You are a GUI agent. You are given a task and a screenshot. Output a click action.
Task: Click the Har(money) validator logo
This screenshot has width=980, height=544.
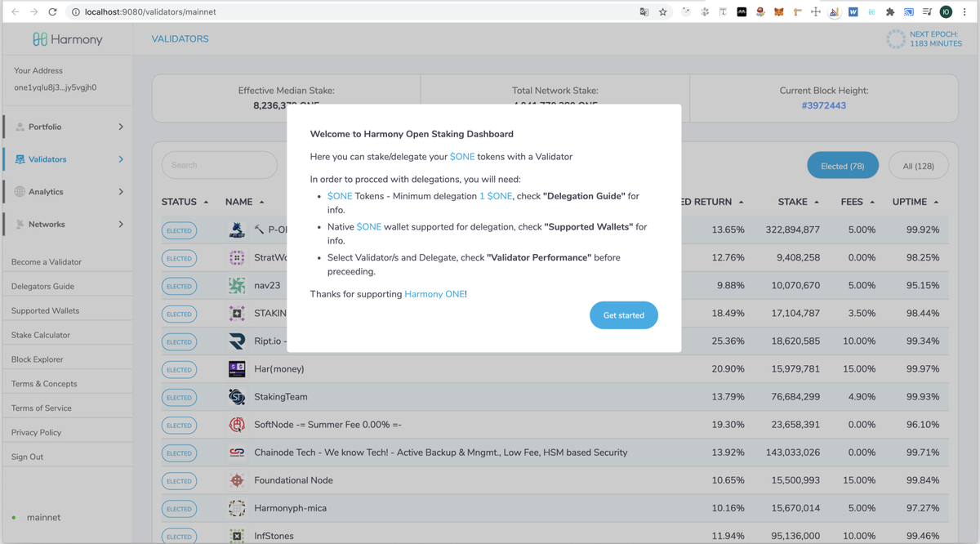tap(237, 369)
